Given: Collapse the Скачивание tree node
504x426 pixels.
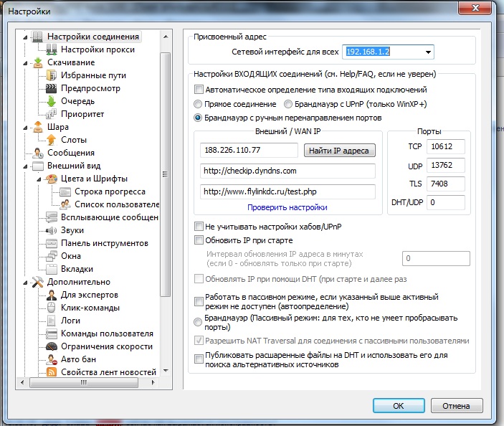Looking at the screenshot, I should (25, 63).
